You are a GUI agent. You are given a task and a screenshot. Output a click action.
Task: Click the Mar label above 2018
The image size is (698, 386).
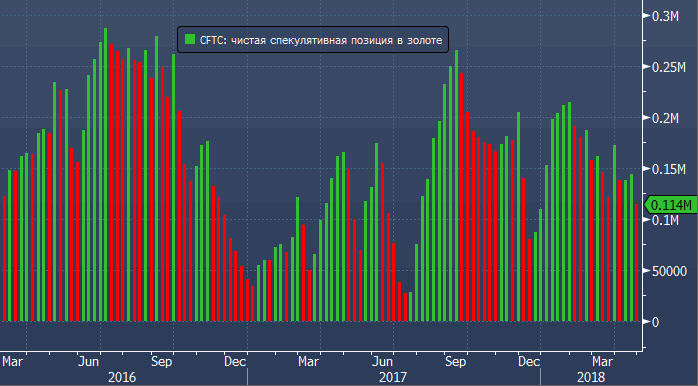tap(602, 361)
